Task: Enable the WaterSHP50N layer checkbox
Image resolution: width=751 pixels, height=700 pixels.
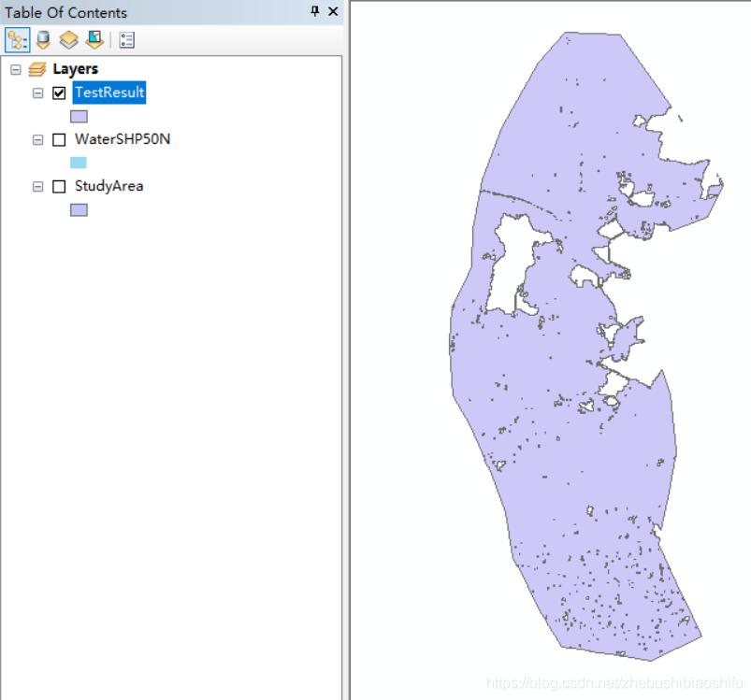Action: click(58, 138)
